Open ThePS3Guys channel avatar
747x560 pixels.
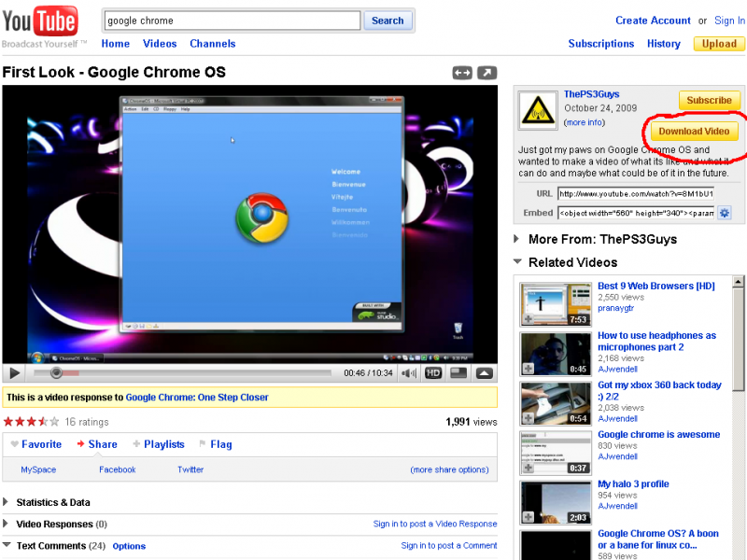coord(538,110)
